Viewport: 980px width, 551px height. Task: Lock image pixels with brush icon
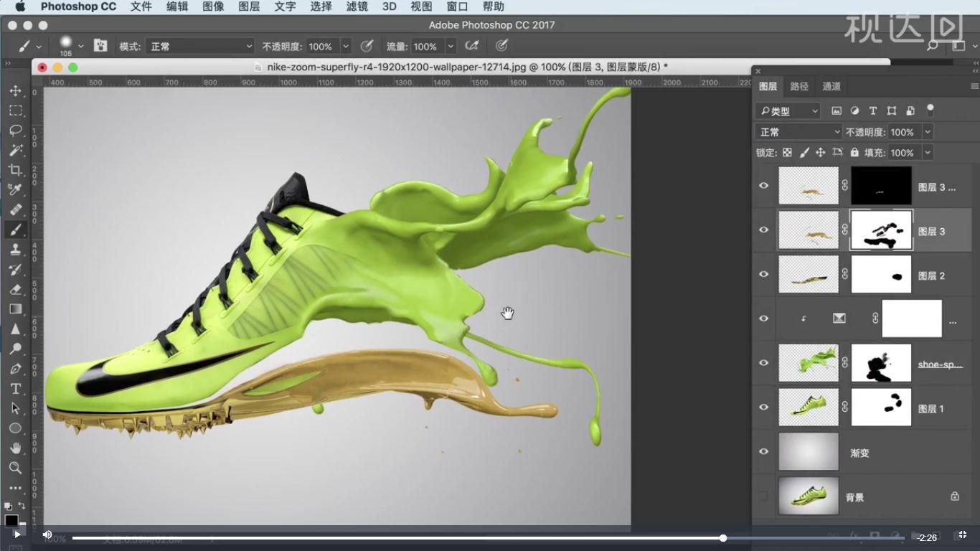[804, 153]
